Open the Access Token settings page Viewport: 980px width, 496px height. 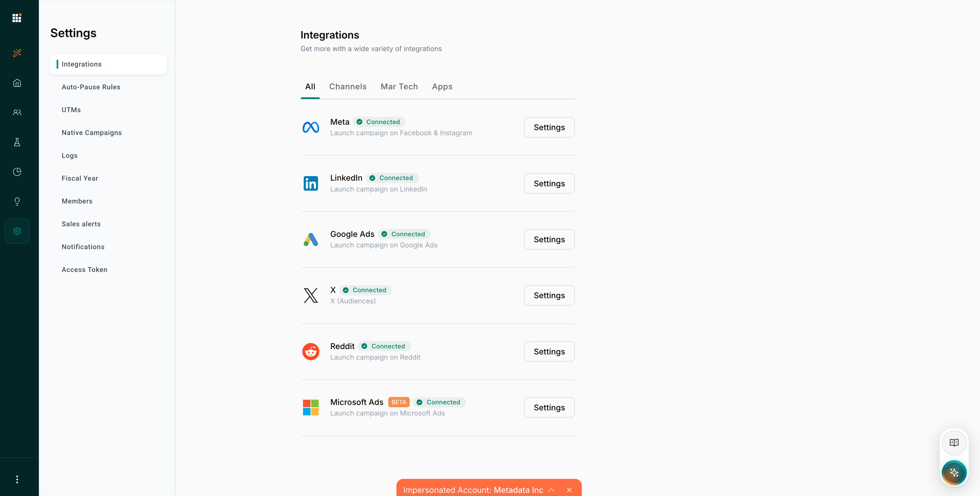(85, 269)
